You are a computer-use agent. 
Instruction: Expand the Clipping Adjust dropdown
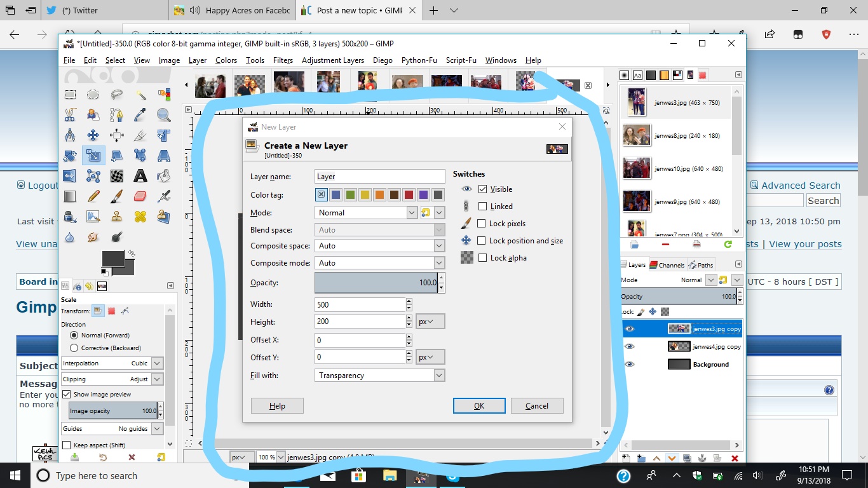[x=112, y=379]
